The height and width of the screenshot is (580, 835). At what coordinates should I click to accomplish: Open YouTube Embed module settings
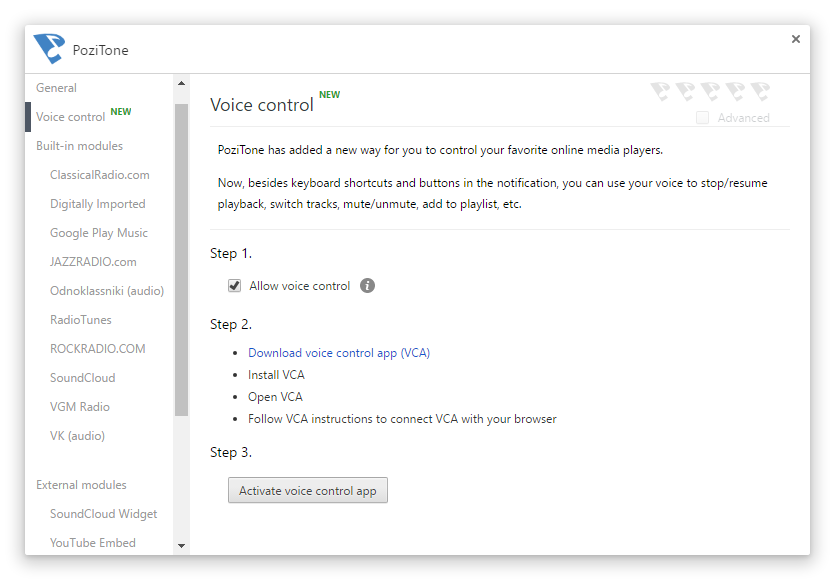pyautogui.click(x=93, y=543)
